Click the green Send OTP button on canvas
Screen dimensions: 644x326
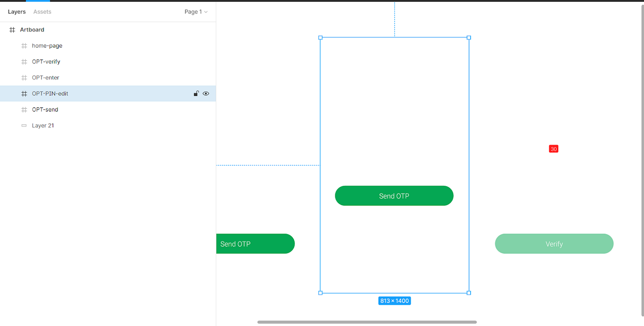click(394, 195)
